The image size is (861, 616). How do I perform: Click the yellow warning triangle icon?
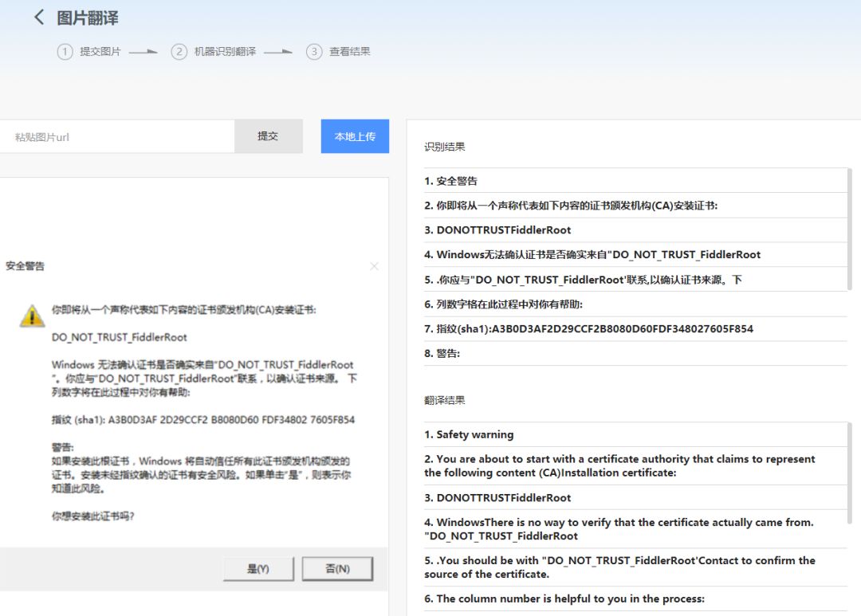tap(32, 316)
